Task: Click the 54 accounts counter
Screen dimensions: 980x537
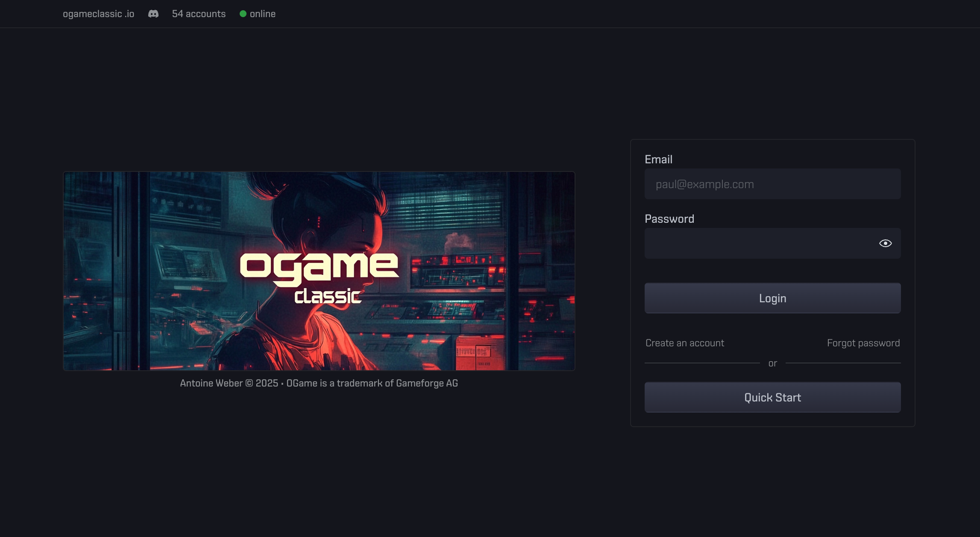Action: (199, 14)
